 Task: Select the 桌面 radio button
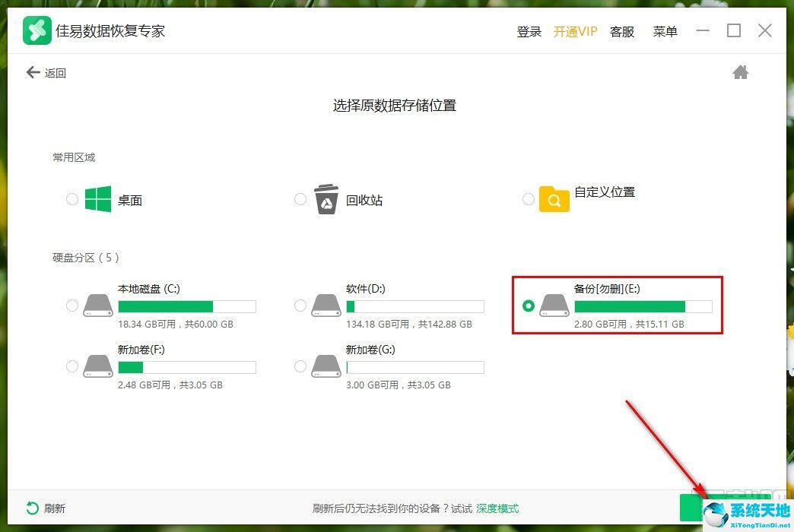click(x=71, y=198)
